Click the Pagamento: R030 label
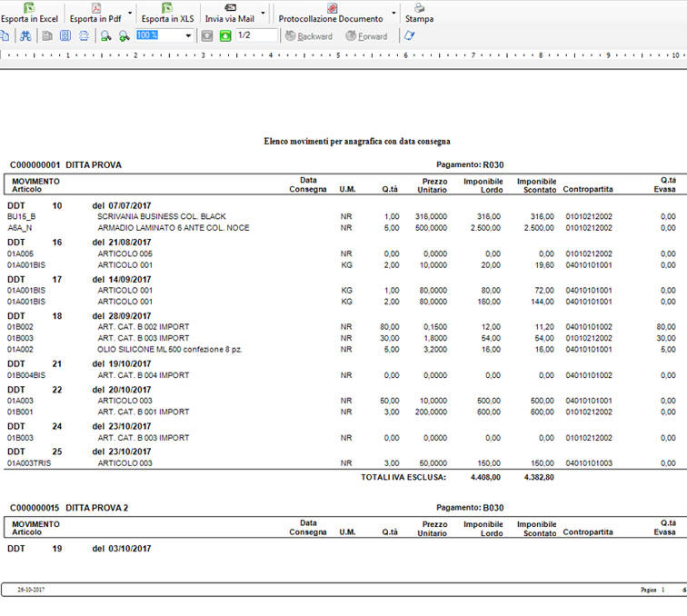The height and width of the screenshot is (616, 687). (x=470, y=164)
